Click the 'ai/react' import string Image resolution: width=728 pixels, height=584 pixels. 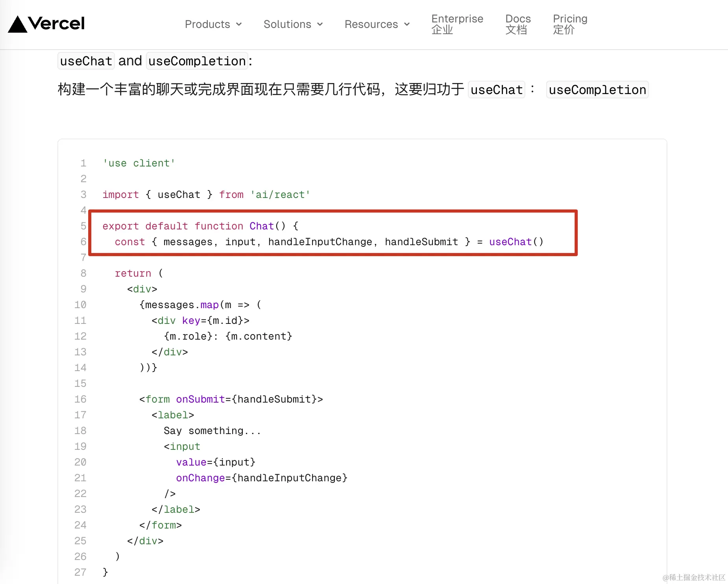pos(280,195)
